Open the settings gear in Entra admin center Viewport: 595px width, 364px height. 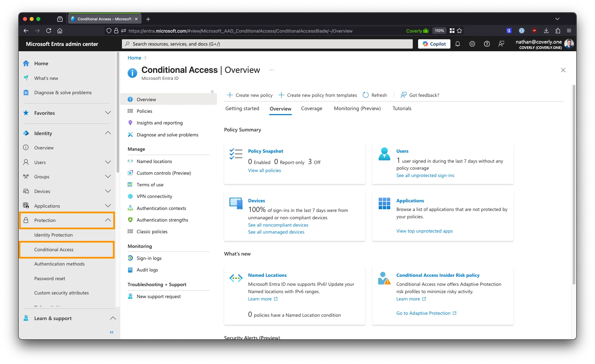click(x=472, y=44)
